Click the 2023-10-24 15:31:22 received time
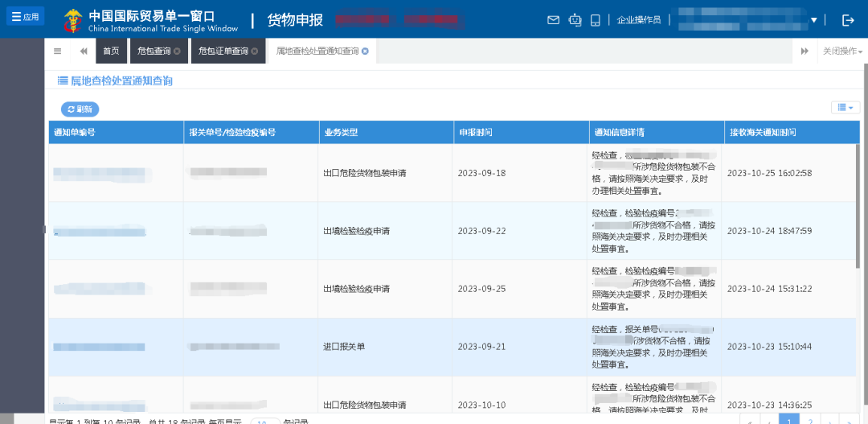868x424 pixels. pyautogui.click(x=769, y=289)
